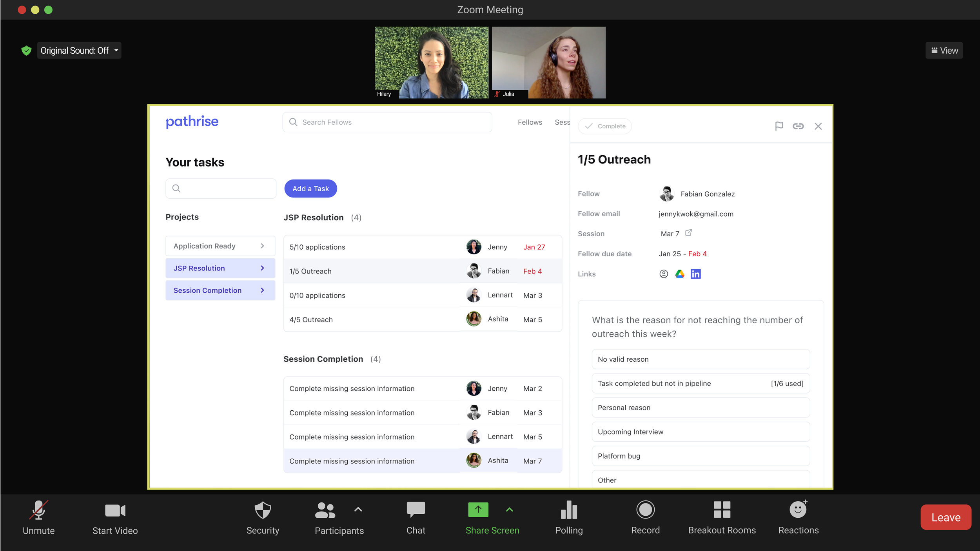Click the Start Video camera icon
This screenshot has width=980, height=551.
tap(115, 510)
